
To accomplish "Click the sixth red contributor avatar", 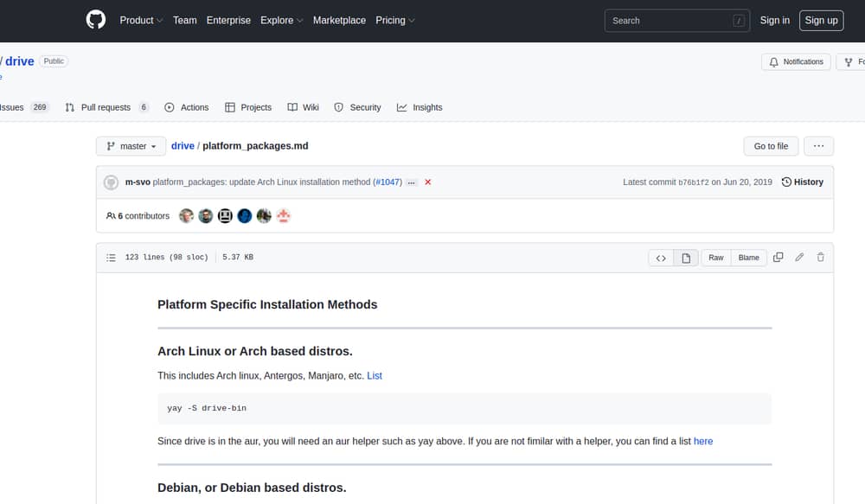I will coord(284,216).
